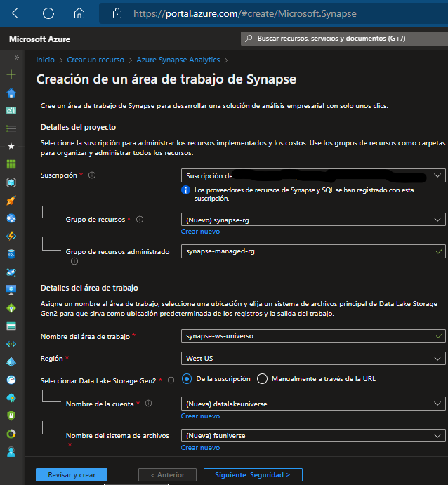Click the info icon next to Suscripción
The width and height of the screenshot is (448, 485).
coord(92,175)
